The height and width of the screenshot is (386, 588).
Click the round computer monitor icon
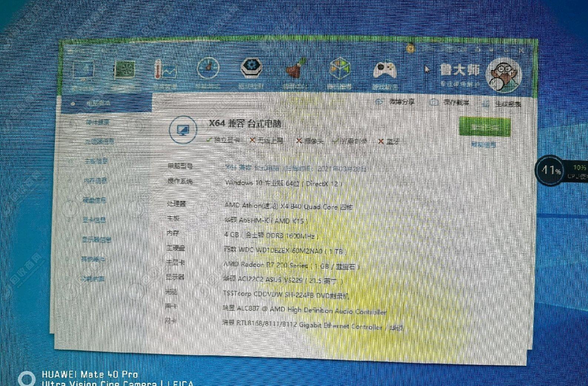point(183,130)
